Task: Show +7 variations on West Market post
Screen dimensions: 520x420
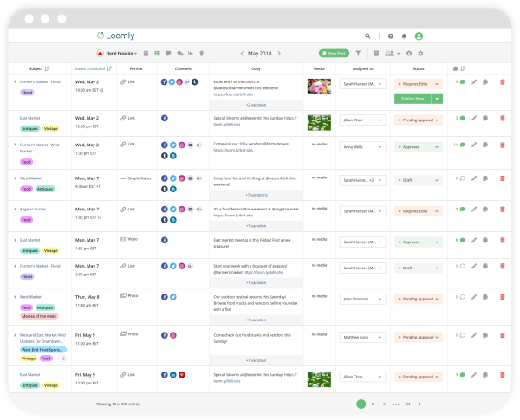Action: click(x=256, y=195)
